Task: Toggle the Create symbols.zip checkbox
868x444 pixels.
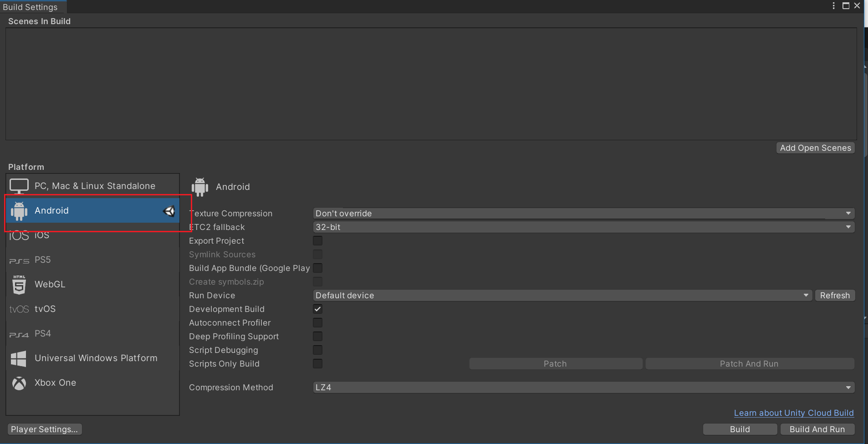Action: [317, 281]
